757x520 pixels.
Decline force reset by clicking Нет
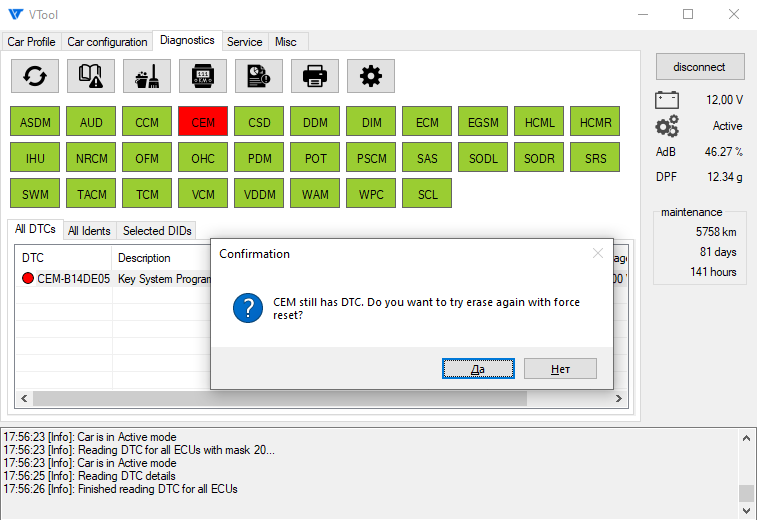coord(560,369)
